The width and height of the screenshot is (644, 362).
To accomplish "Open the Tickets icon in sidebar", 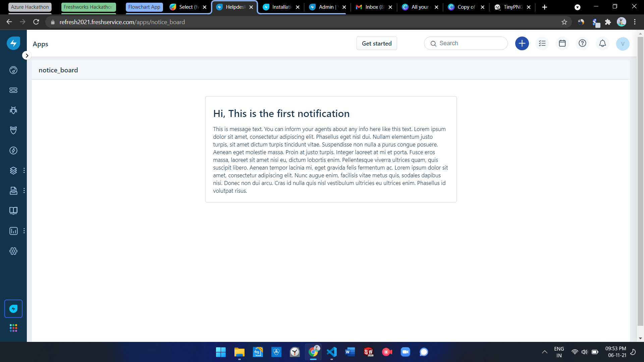I will (x=13, y=90).
